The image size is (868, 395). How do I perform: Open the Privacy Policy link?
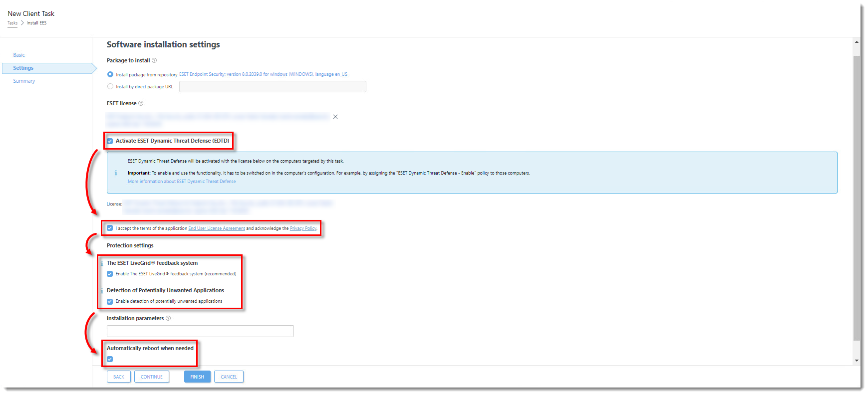point(303,228)
